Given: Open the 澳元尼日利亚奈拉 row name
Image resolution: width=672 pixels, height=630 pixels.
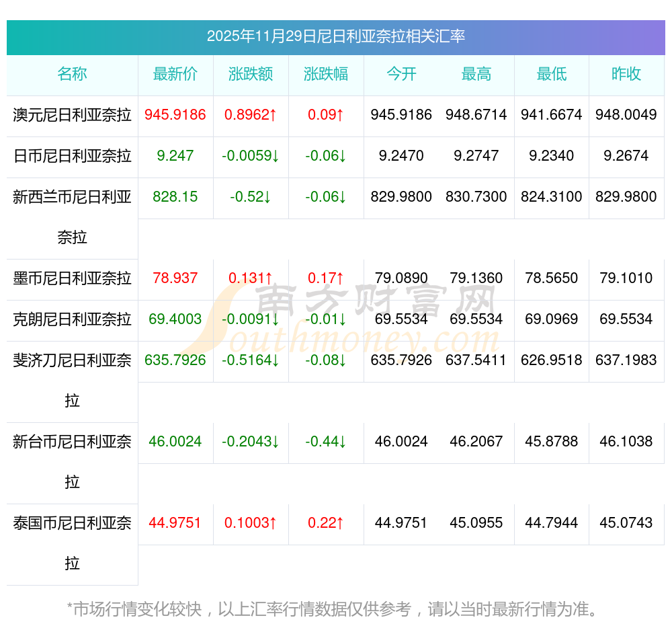Looking at the screenshot, I should click(72, 115).
